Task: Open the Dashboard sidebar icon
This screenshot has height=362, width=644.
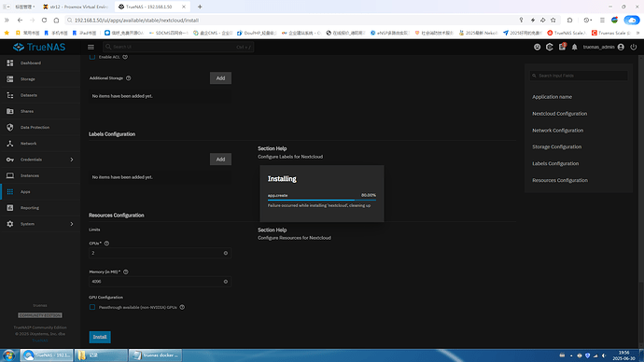Action: coord(10,63)
